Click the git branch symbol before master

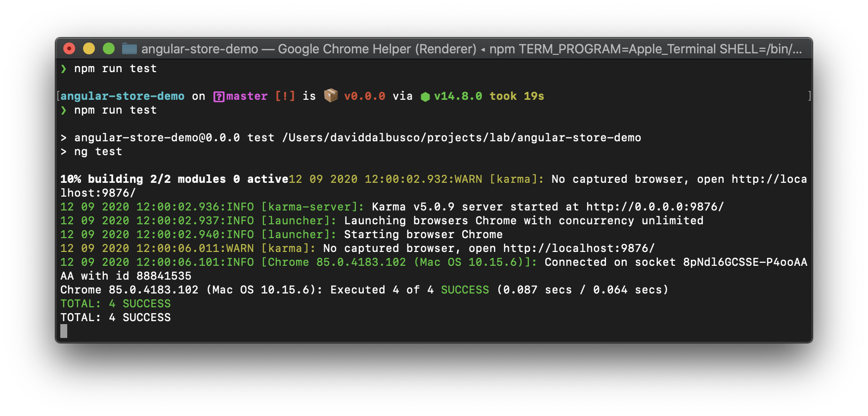point(218,97)
